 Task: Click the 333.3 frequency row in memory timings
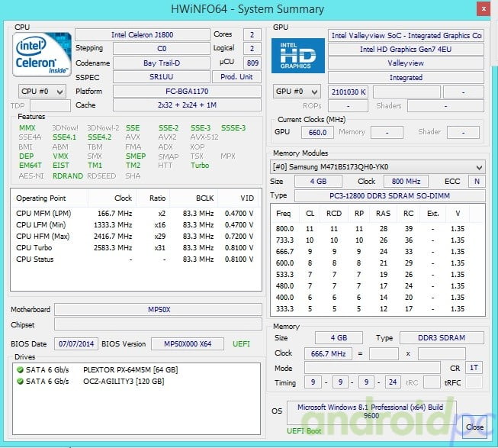[x=378, y=309]
